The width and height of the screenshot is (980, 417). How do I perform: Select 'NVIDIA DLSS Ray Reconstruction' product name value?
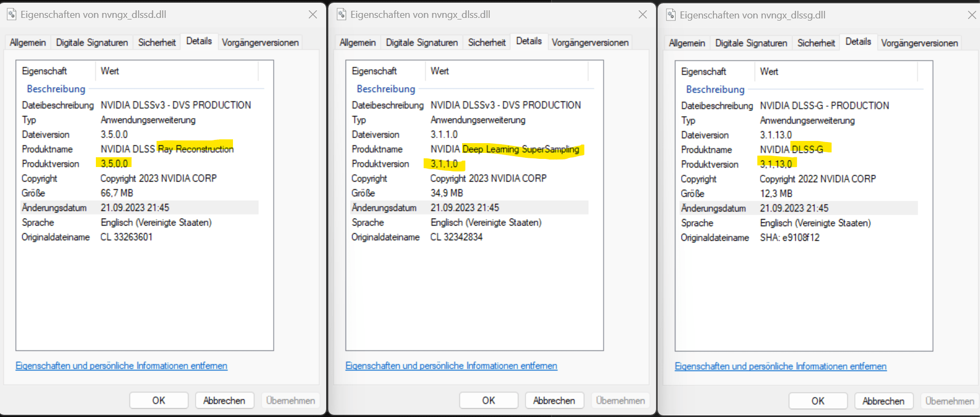pyautogui.click(x=167, y=149)
